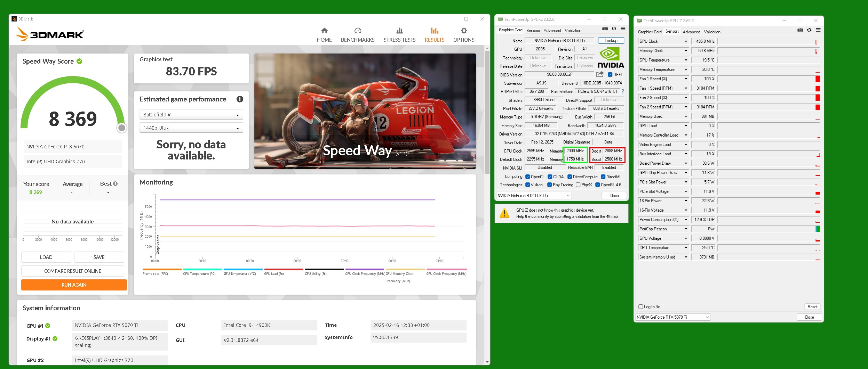Expand the GPU Temperature sensor dropdown

(x=686, y=60)
